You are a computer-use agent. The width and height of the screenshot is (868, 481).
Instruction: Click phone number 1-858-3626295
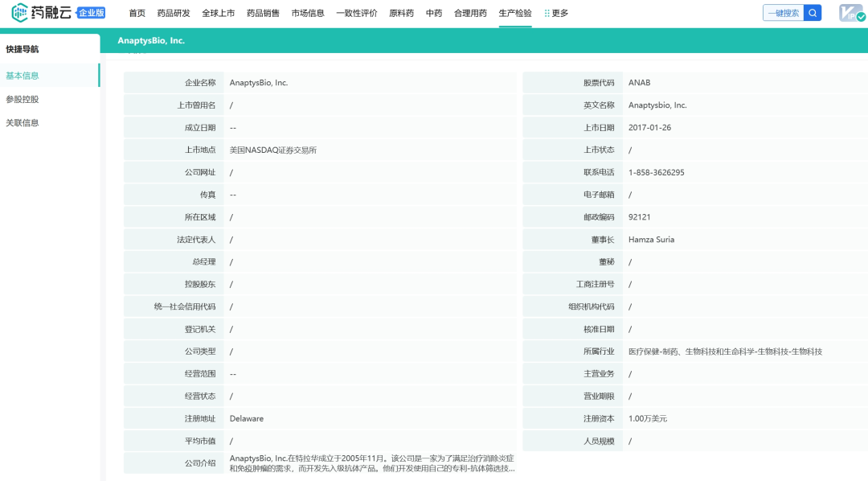pos(656,172)
